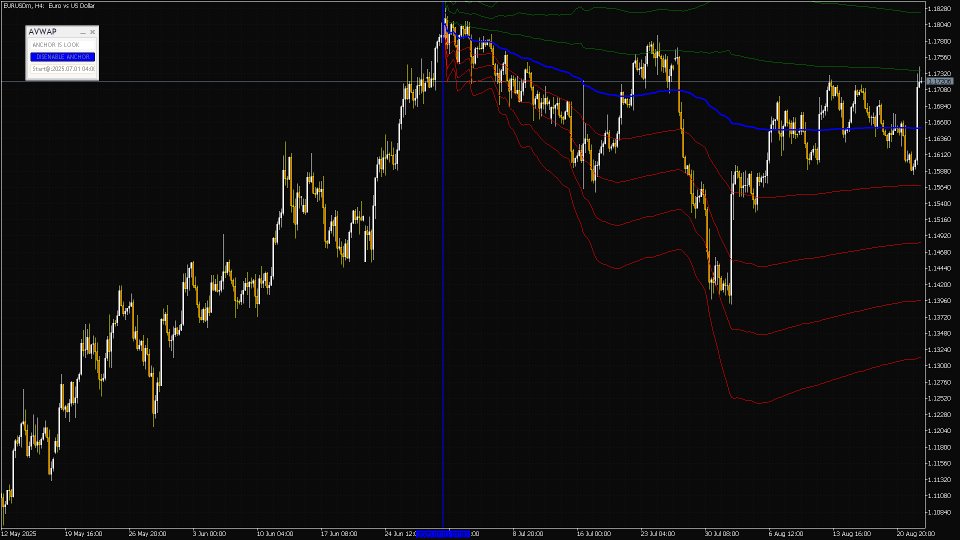Image resolution: width=960 pixels, height=540 pixels.
Task: Click the 1.13000 price scale label
Action: [939, 366]
